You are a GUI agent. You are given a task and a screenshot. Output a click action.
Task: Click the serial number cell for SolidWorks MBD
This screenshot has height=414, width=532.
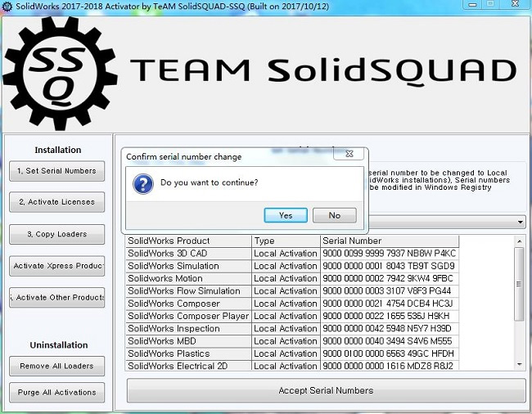[x=390, y=341]
